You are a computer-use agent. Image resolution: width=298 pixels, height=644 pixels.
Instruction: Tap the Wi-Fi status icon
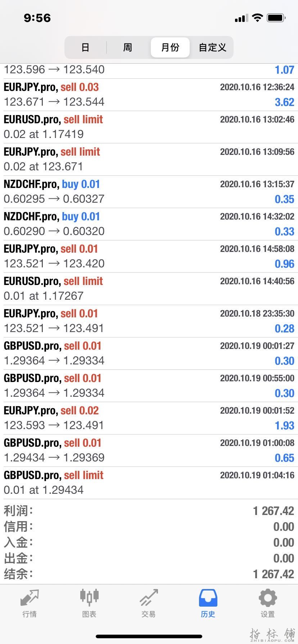[257, 18]
